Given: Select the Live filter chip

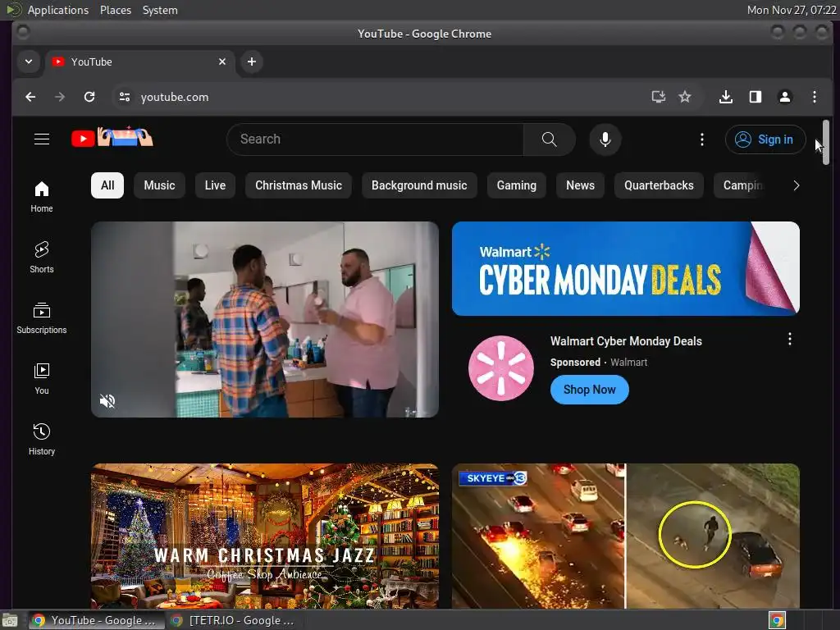Looking at the screenshot, I should click(215, 185).
